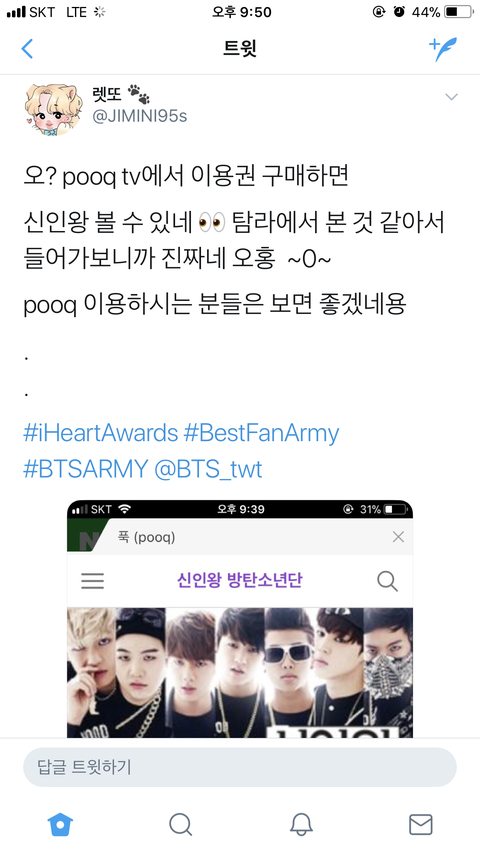Image resolution: width=480 pixels, height=853 pixels.
Task: Tap the search magnifier in embedded screenshot
Action: pos(387,581)
